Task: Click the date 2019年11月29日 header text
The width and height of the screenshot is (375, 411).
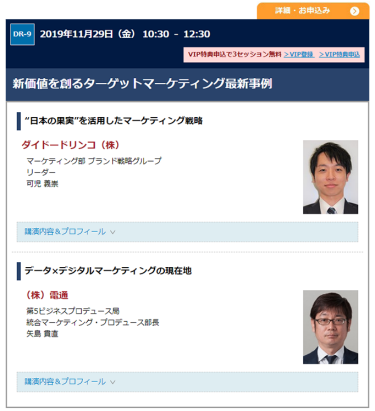Action: pyautogui.click(x=76, y=34)
